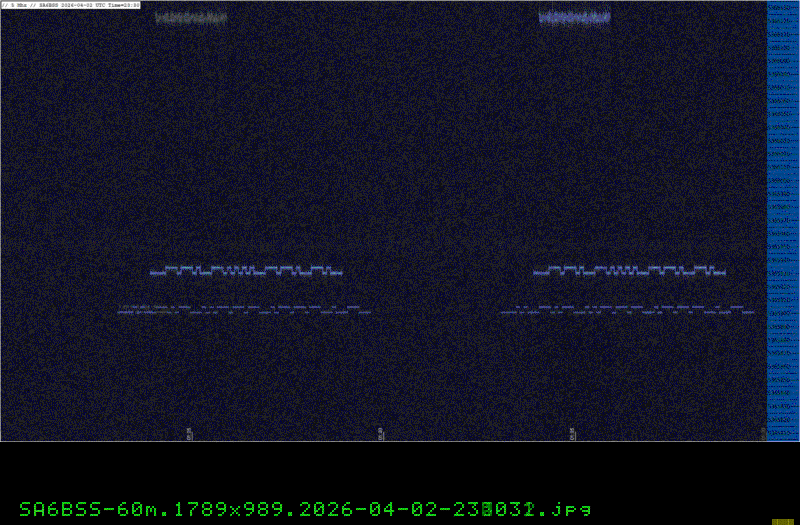Select the third time tick marker on the bottom axis

572,433
